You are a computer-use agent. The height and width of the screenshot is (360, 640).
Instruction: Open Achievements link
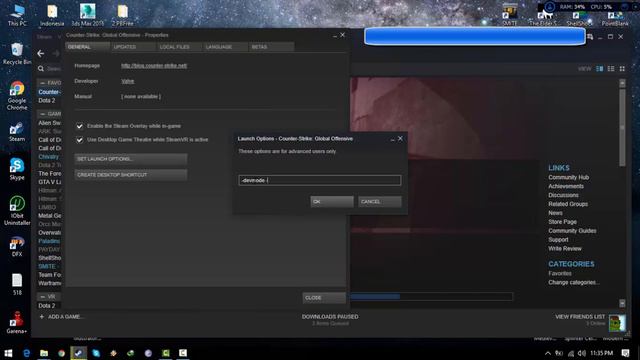click(566, 187)
